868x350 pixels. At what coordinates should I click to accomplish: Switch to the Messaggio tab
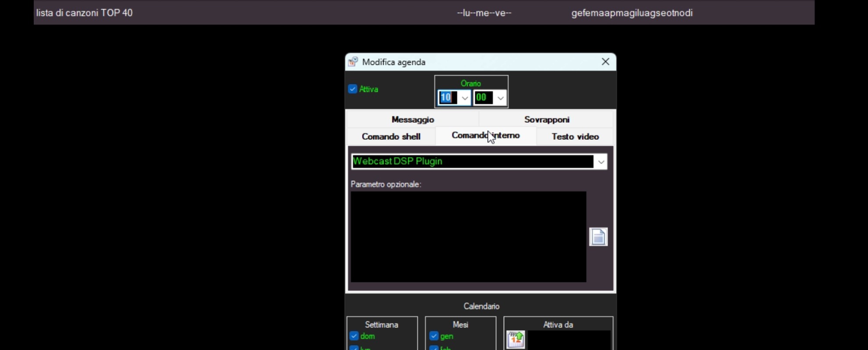pyautogui.click(x=413, y=120)
